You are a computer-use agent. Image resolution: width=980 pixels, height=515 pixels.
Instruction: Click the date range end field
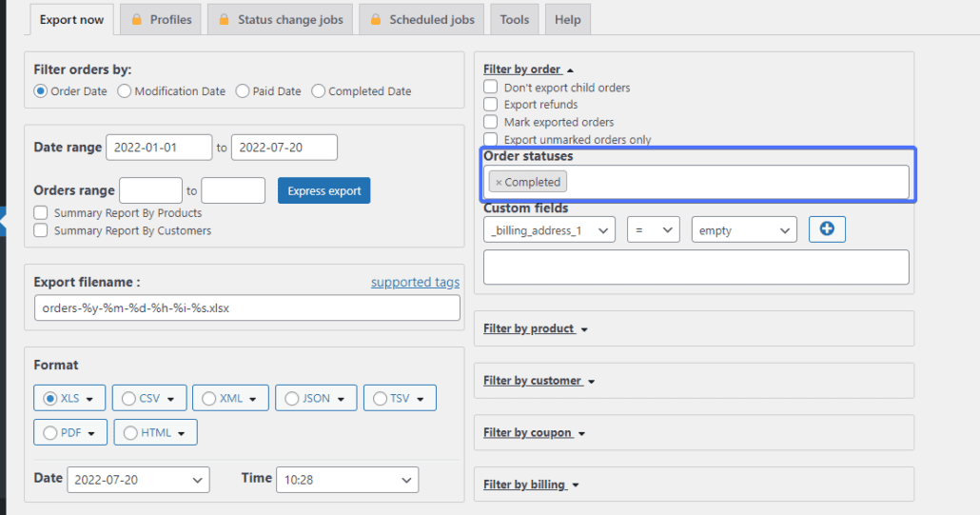(284, 148)
